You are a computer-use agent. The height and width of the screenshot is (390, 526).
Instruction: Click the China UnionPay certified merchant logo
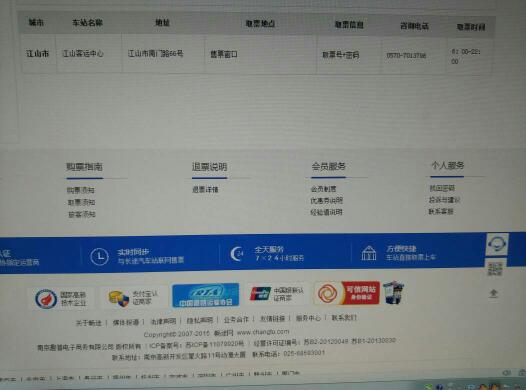277,294
